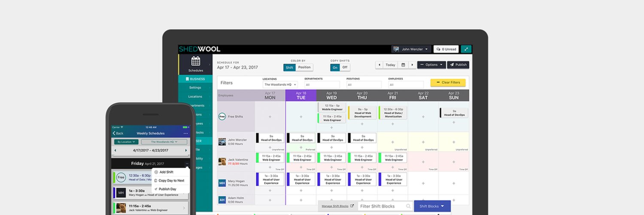Tap the Friday ellipsis button on phone

[186, 164]
